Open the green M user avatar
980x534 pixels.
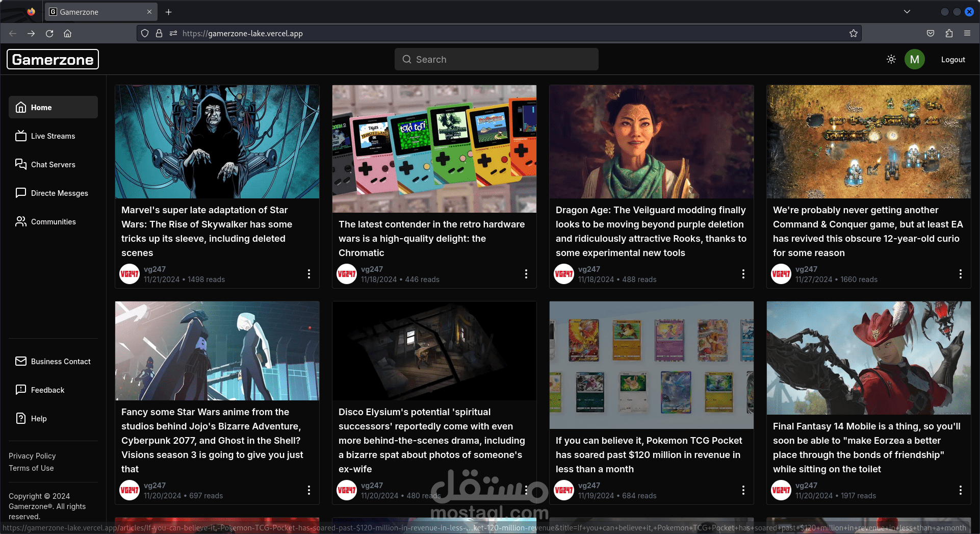[x=915, y=59]
